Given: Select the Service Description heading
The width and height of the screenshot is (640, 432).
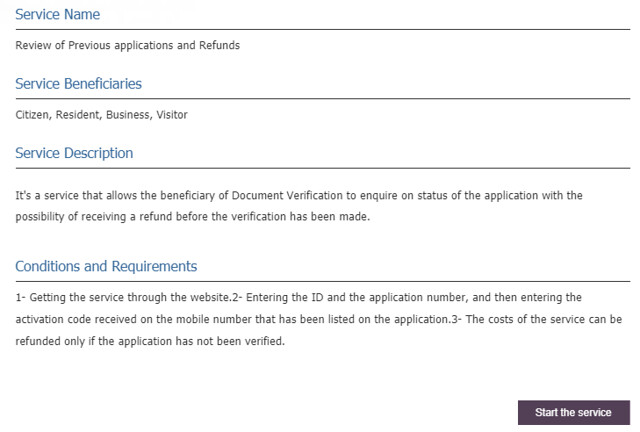Looking at the screenshot, I should 74,153.
